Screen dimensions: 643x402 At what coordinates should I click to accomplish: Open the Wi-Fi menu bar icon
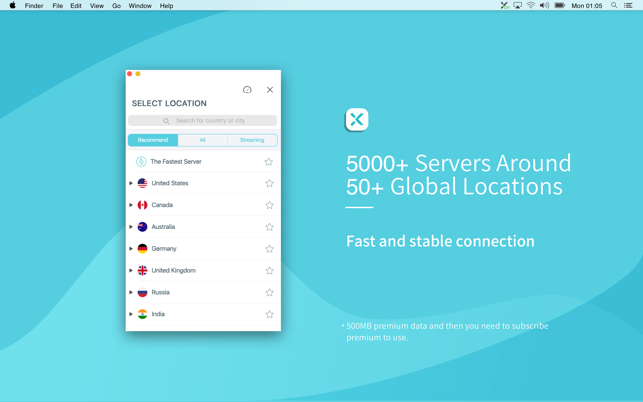coord(531,6)
